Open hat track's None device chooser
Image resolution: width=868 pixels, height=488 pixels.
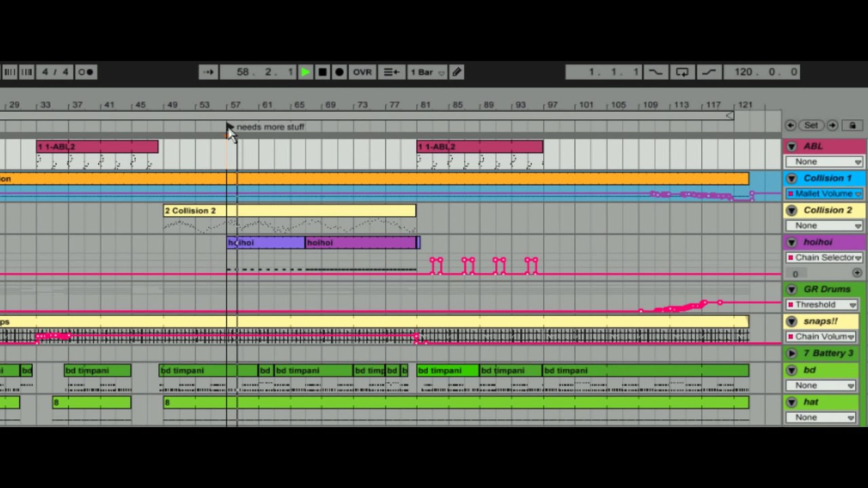821,417
